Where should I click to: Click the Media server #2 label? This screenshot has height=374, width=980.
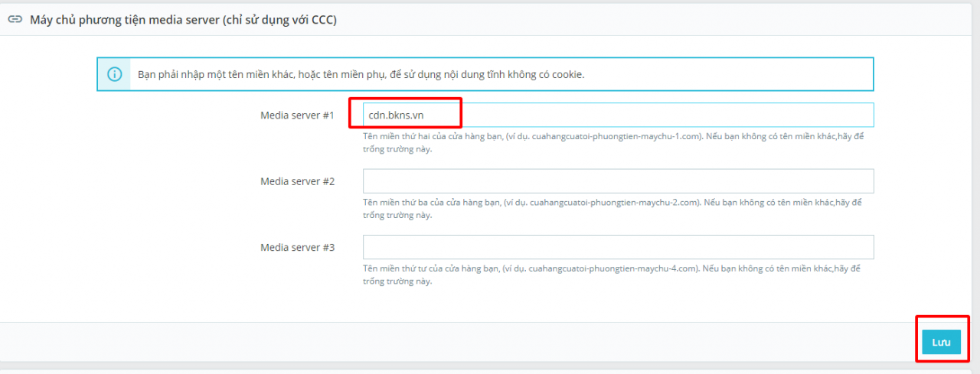tap(297, 181)
